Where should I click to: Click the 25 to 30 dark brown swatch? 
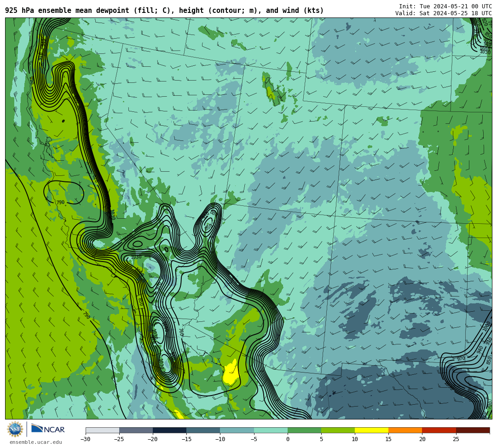[473, 430]
